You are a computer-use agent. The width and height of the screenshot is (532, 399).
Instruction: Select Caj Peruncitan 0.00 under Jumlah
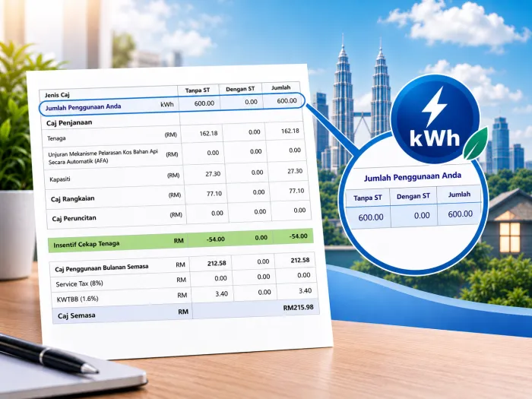299,211
